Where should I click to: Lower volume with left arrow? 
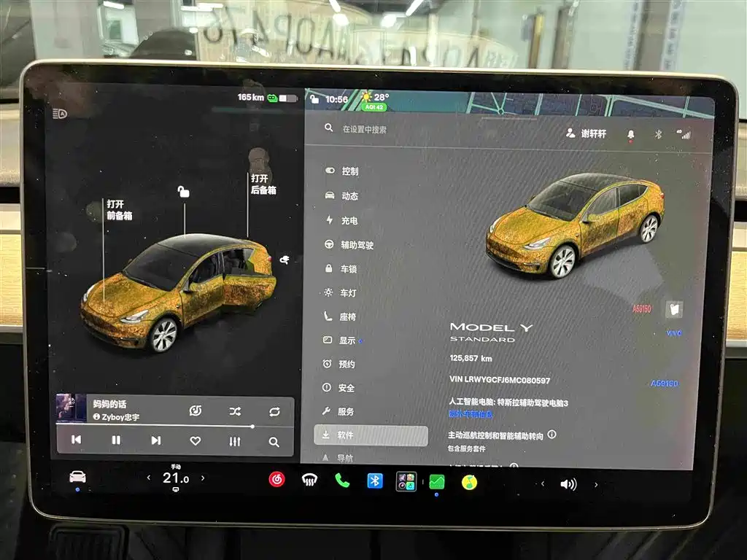(543, 484)
